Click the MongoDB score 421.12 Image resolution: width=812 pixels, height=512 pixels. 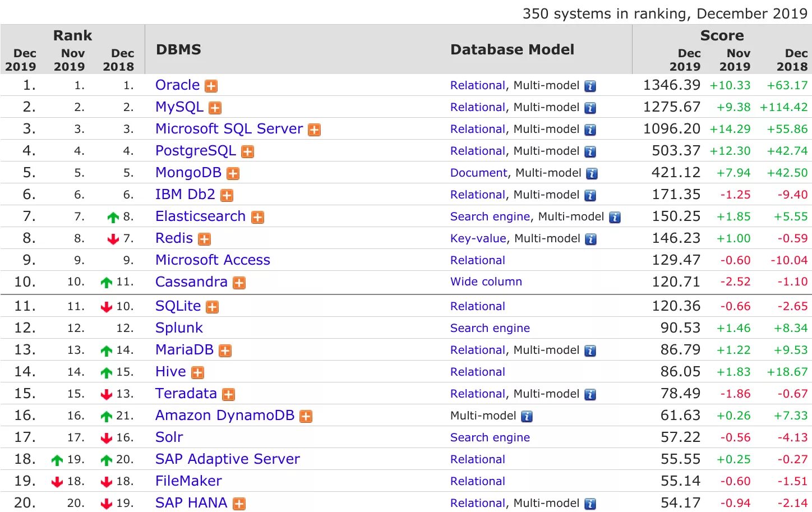(x=676, y=173)
